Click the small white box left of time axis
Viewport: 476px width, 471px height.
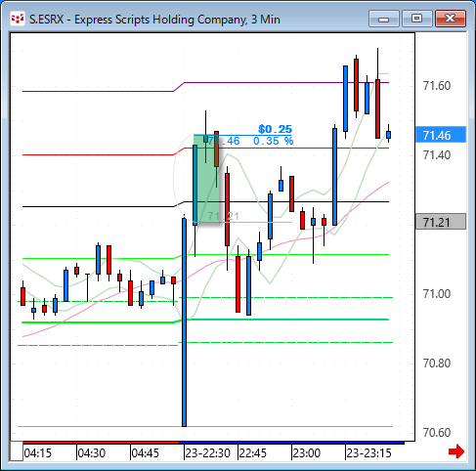(x=17, y=451)
